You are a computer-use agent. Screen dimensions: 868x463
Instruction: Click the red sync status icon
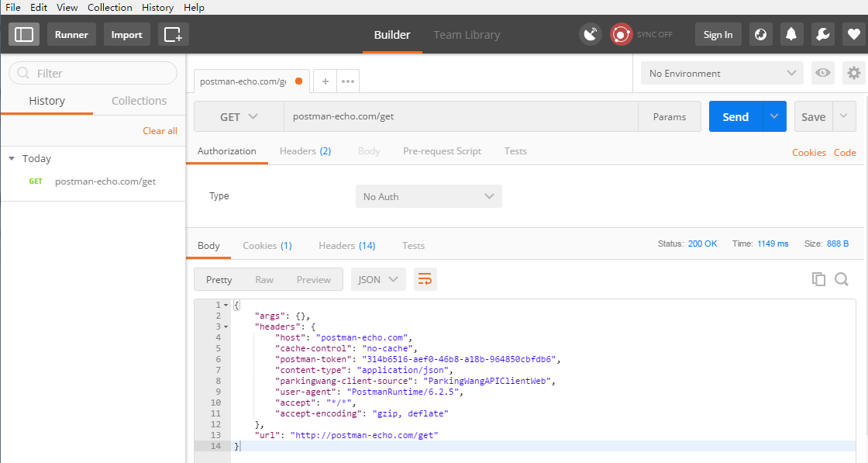pyautogui.click(x=621, y=34)
